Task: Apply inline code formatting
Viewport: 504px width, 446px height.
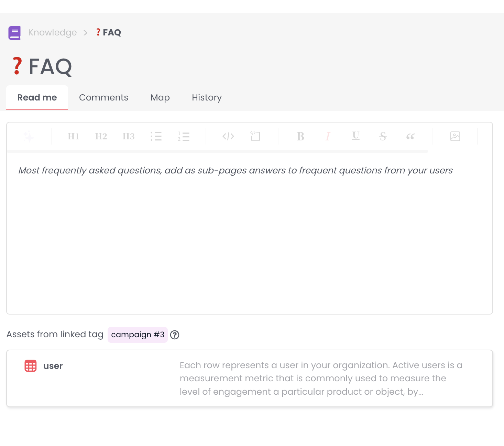Action: [228, 136]
